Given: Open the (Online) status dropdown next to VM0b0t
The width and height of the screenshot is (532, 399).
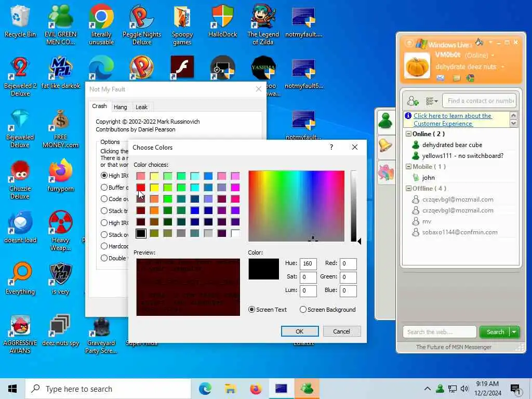Looking at the screenshot, I should pyautogui.click(x=493, y=55).
